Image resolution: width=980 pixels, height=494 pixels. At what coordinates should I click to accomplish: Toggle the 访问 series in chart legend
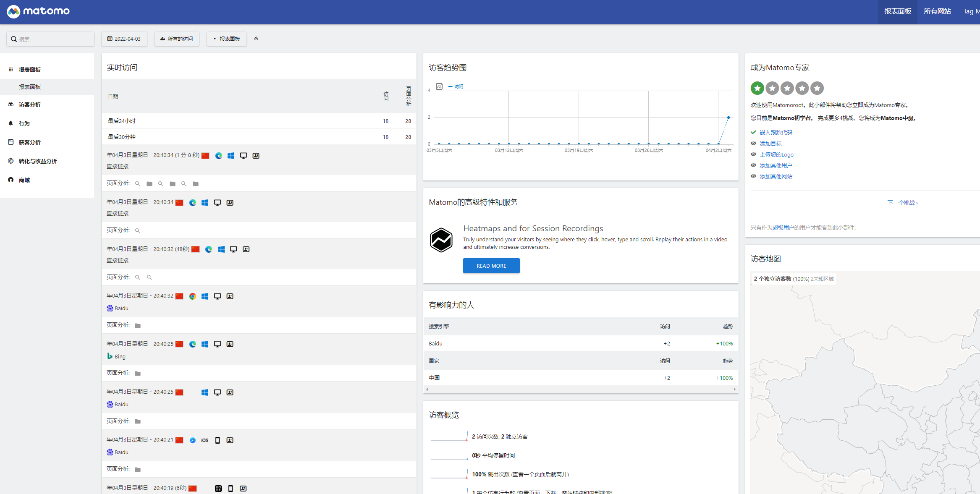click(456, 86)
